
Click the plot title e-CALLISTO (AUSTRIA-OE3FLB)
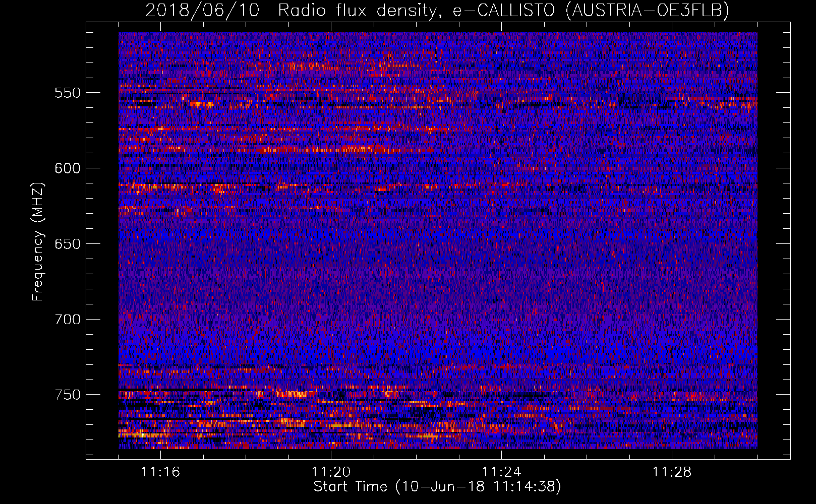coord(591,10)
